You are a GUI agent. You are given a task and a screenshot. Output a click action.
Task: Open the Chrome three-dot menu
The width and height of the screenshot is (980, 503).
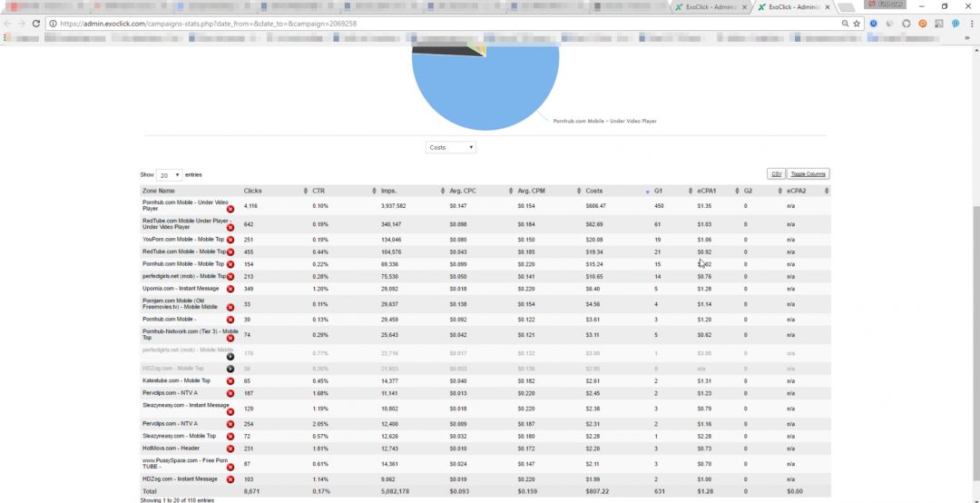pos(971,24)
